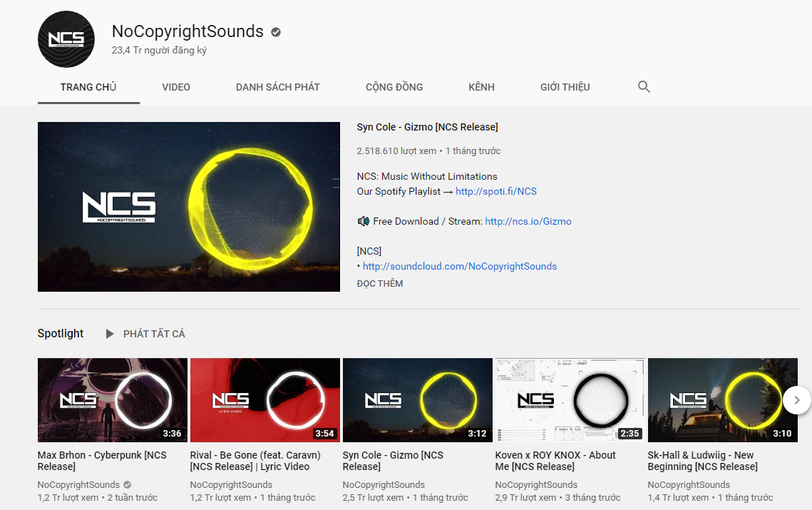
Task: Click the next arrow on Spotlight carousel
Action: click(x=796, y=400)
